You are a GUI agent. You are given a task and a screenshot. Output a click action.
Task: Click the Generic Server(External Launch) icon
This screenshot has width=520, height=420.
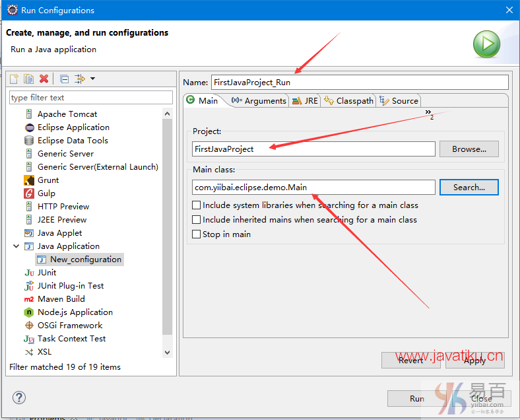tap(29, 167)
